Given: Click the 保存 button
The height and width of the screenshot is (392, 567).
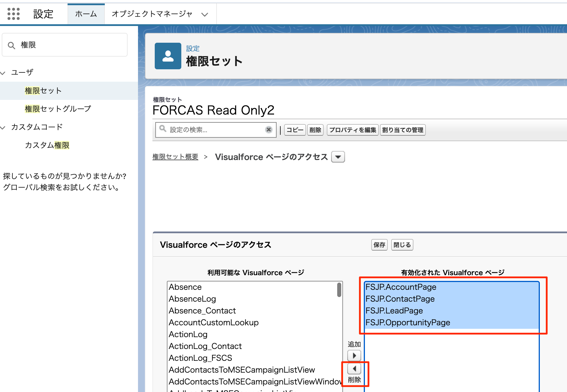Looking at the screenshot, I should [379, 245].
